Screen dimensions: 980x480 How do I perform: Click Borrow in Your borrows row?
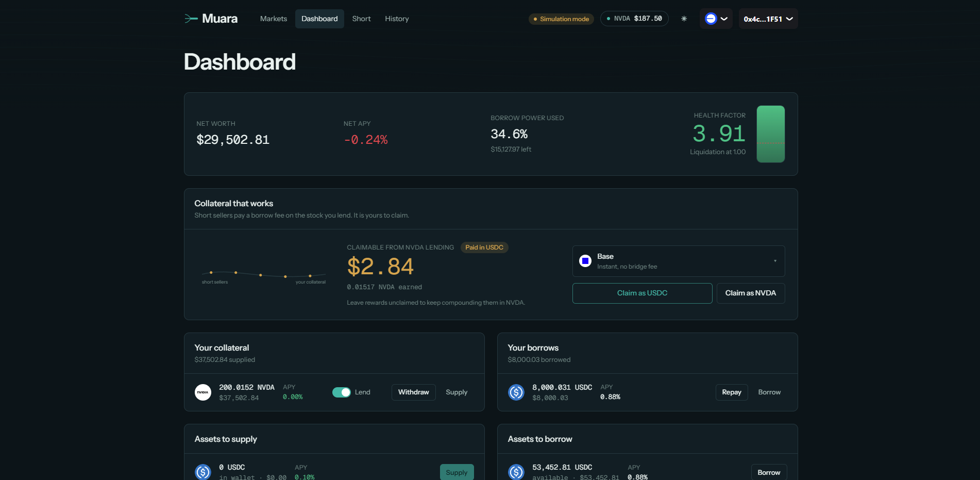[x=770, y=392]
